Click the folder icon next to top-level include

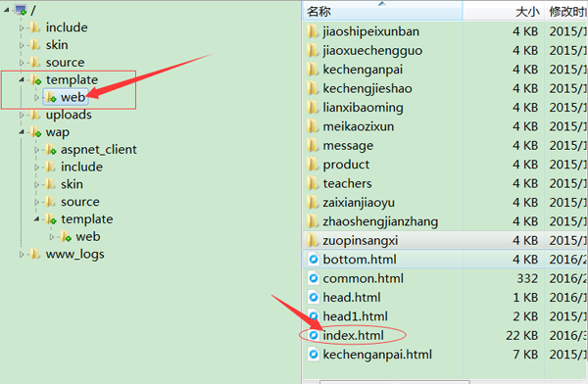(35, 27)
